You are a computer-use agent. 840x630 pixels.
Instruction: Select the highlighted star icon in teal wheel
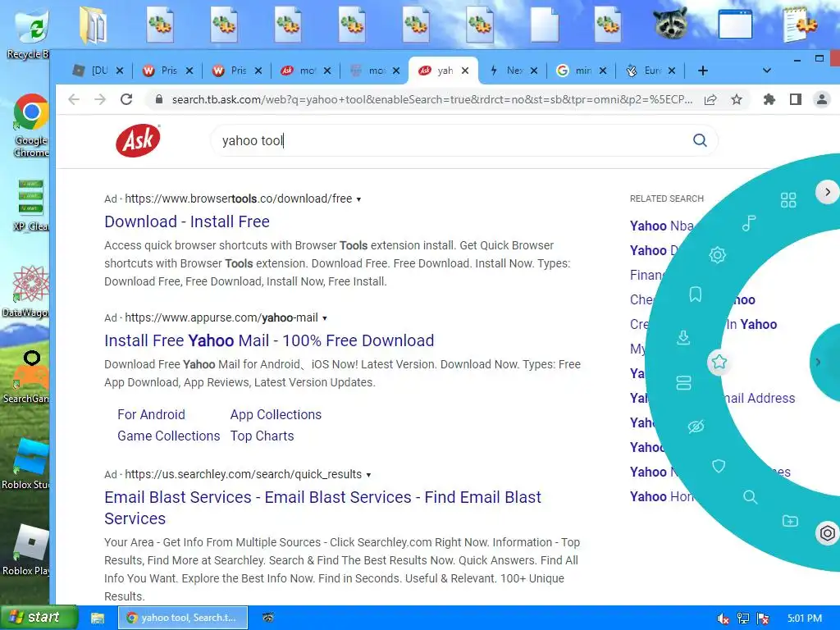click(719, 362)
